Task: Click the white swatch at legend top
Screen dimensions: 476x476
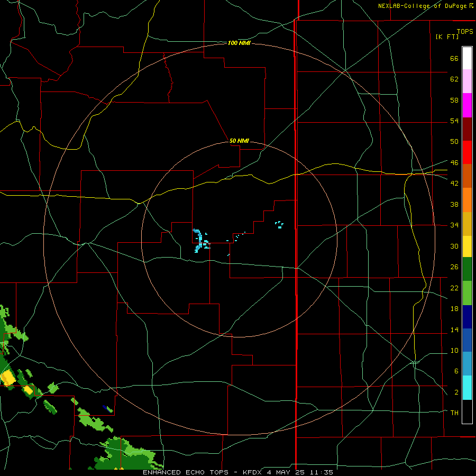Action: pos(467,58)
